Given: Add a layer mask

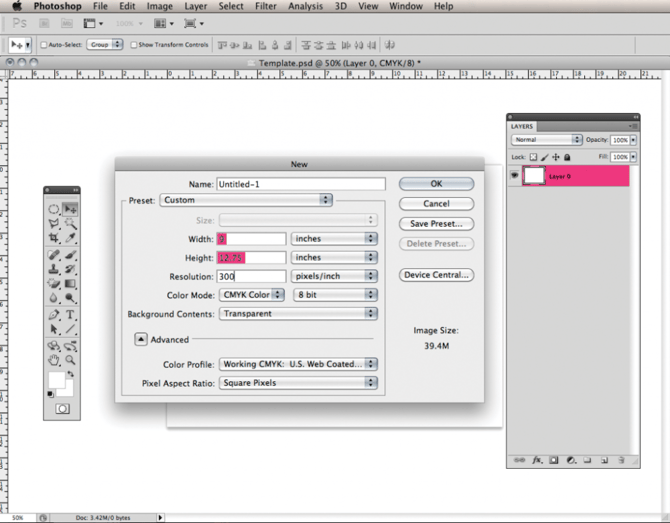Looking at the screenshot, I should point(554,460).
